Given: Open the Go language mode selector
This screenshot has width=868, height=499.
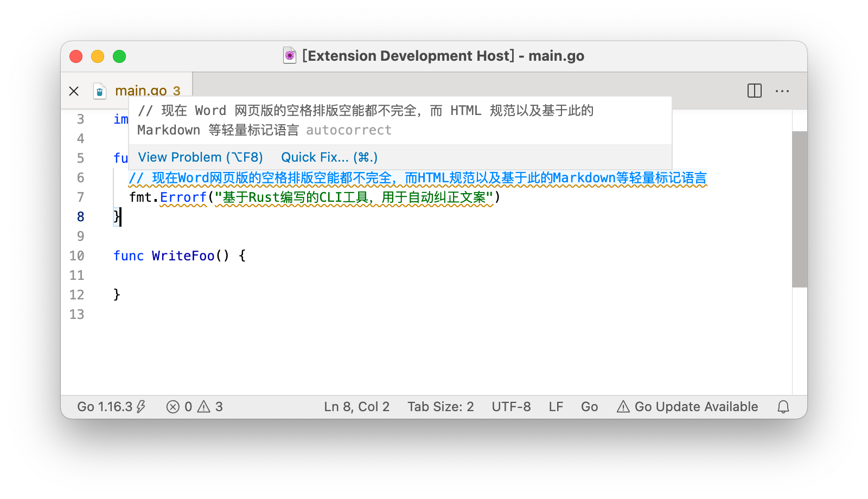Looking at the screenshot, I should click(589, 407).
